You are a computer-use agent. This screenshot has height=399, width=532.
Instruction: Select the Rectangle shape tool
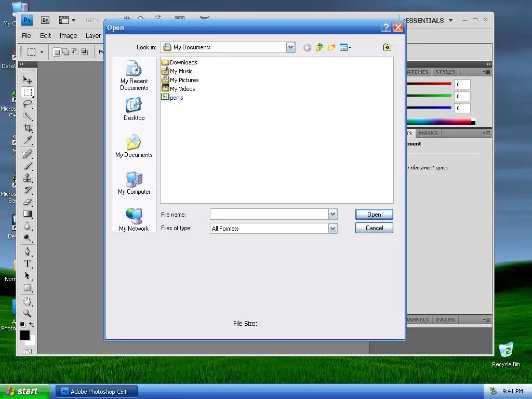pyautogui.click(x=27, y=288)
